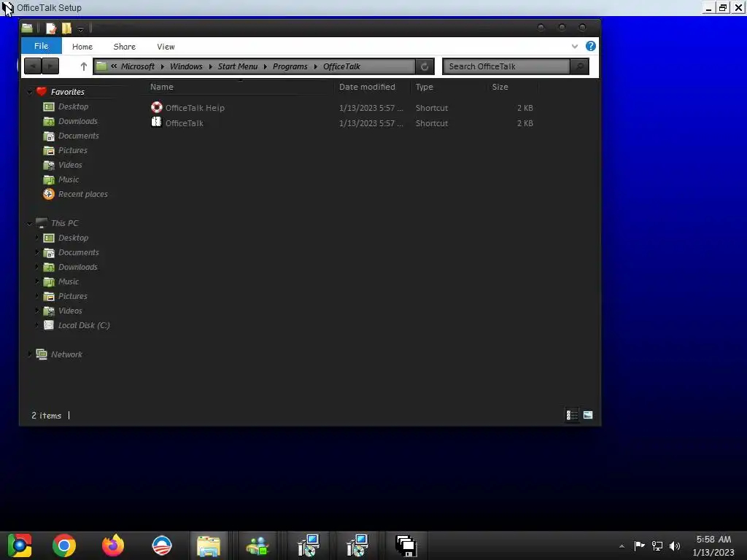Select Local Disk (C:) drive
Image resolution: width=747 pixels, height=560 pixels.
(x=84, y=325)
